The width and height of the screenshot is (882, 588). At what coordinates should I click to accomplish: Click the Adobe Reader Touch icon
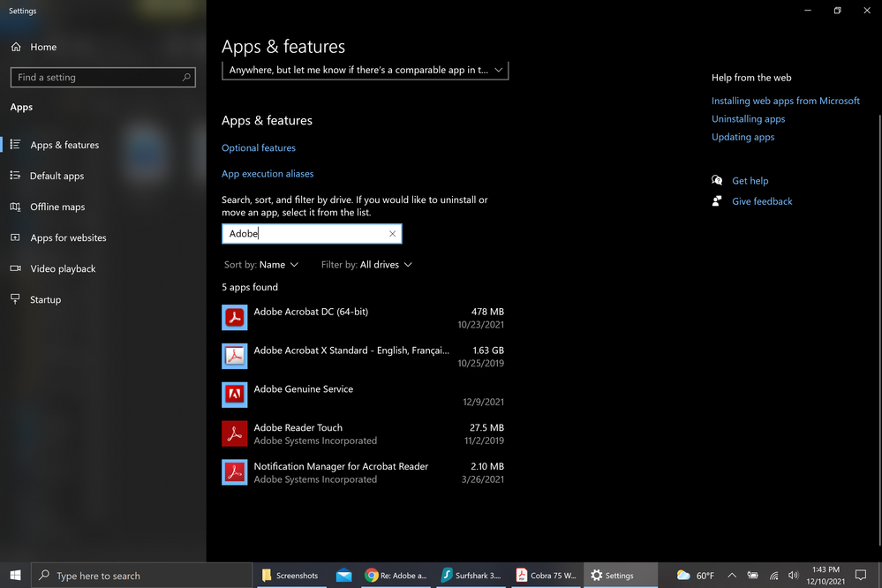235,433
